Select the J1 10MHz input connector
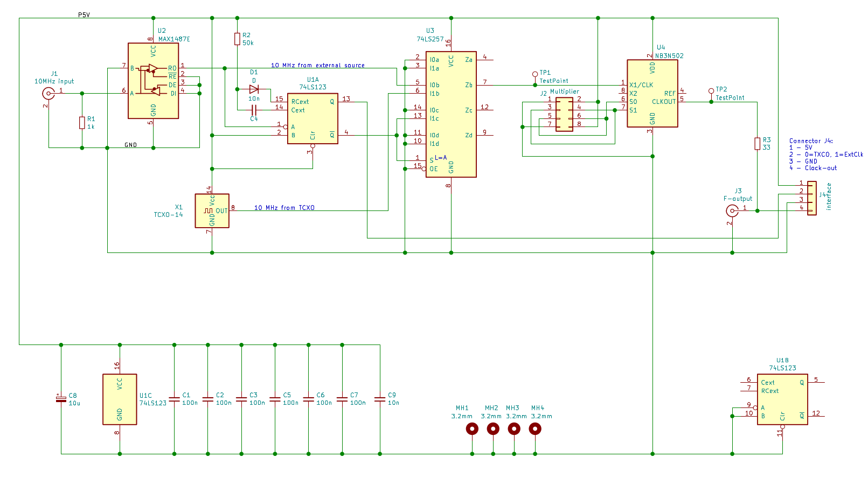Image resolution: width=868 pixels, height=485 pixels. 48,94
